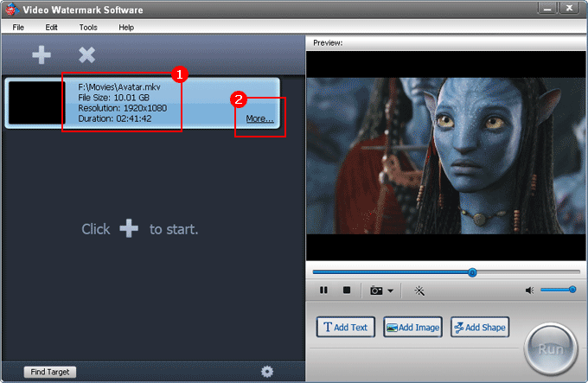The width and height of the screenshot is (588, 383).
Task: Open the Help menu
Action: tap(126, 28)
